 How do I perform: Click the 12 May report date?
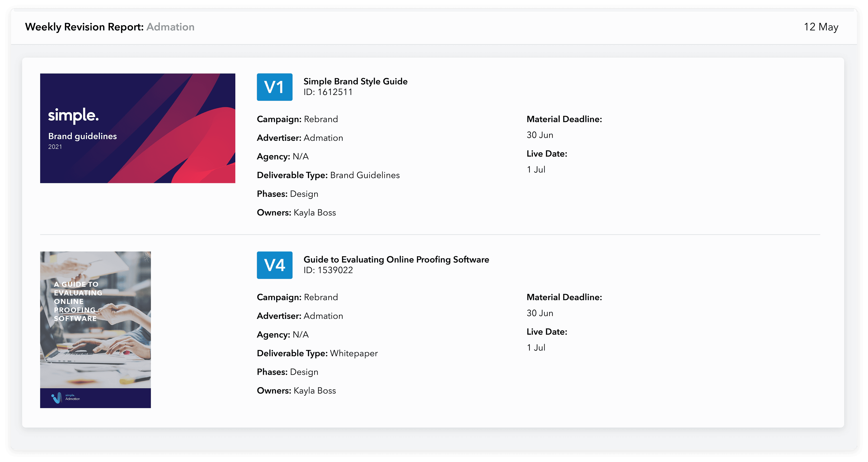(821, 27)
